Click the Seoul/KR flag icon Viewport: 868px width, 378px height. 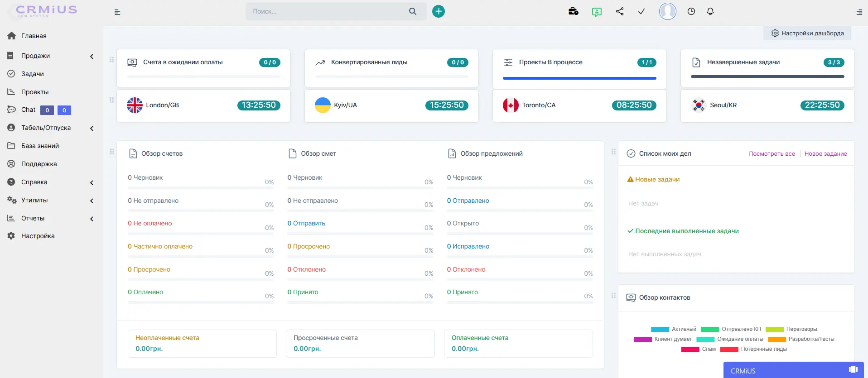click(699, 105)
